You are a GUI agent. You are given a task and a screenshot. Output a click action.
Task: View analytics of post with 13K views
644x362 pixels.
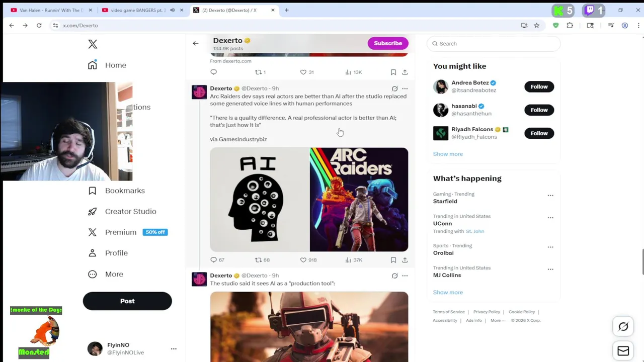coord(354,72)
